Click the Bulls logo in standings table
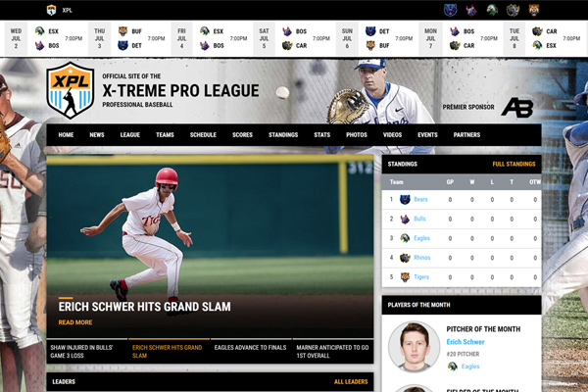Image resolution: width=588 pixels, height=392 pixels. (404, 219)
